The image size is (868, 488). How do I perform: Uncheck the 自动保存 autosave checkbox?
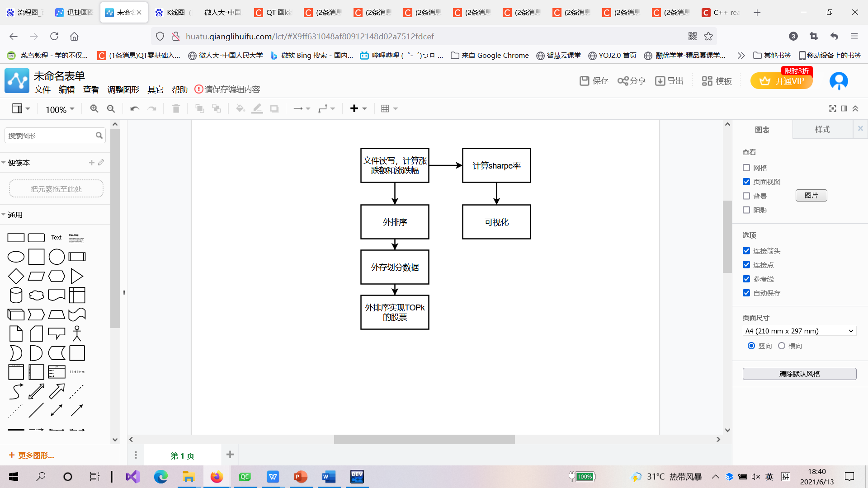[x=746, y=293]
